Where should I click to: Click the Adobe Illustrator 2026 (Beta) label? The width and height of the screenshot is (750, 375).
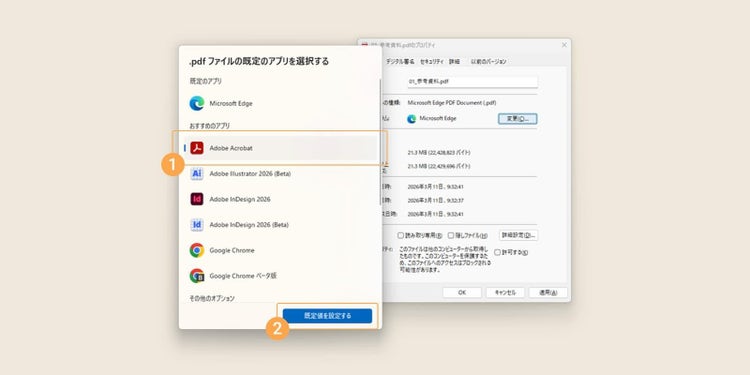(250, 174)
